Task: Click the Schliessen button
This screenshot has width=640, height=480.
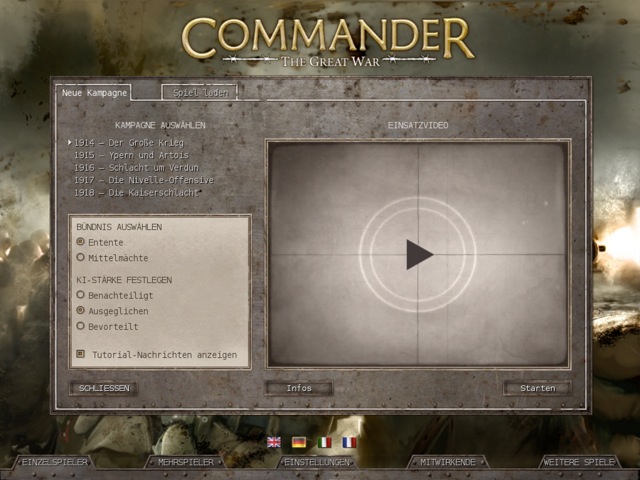Action: tap(104, 388)
